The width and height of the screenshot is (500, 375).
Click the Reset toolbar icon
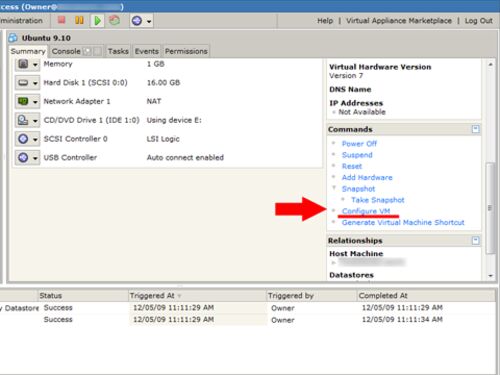(x=115, y=20)
